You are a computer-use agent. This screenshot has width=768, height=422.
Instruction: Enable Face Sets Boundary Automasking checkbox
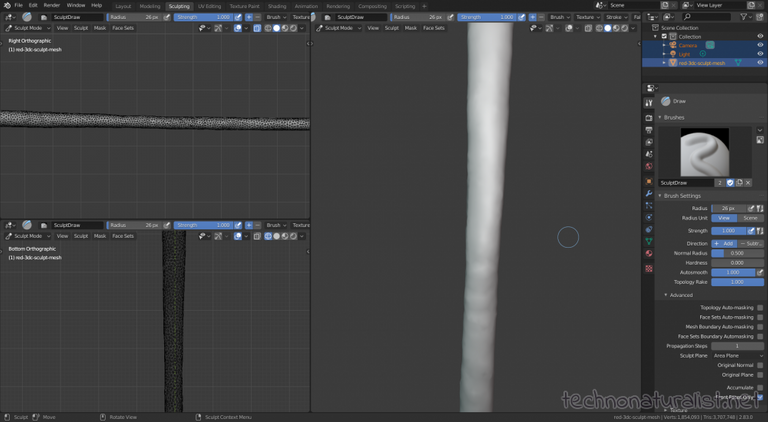760,336
